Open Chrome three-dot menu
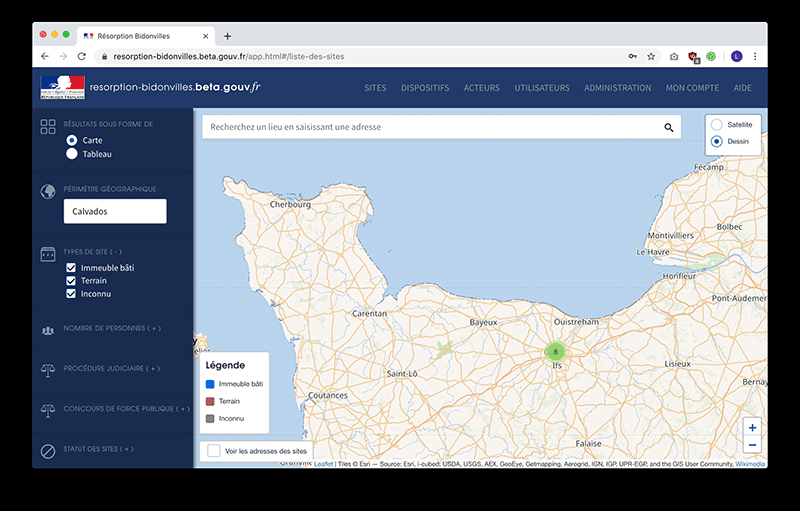This screenshot has width=800, height=511. (755, 57)
